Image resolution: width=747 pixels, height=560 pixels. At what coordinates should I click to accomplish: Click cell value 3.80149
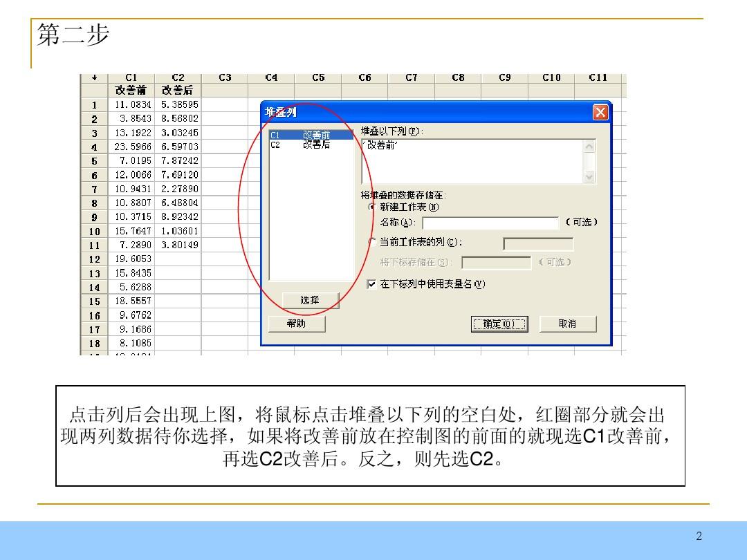coord(178,245)
